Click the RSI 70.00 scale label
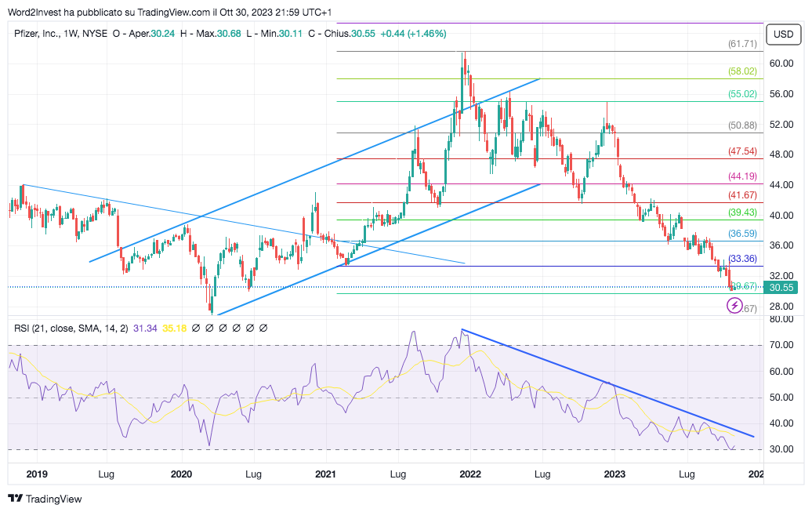812x512 pixels. point(780,345)
